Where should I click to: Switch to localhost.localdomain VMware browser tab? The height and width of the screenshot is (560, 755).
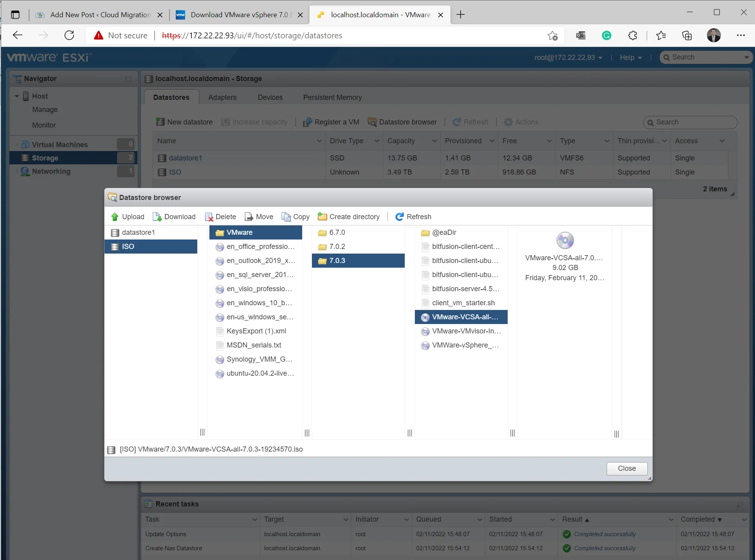click(380, 15)
